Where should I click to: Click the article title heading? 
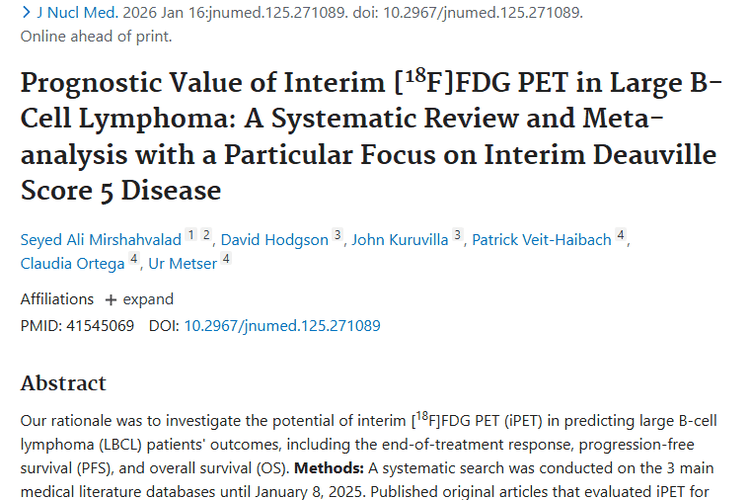click(x=370, y=135)
